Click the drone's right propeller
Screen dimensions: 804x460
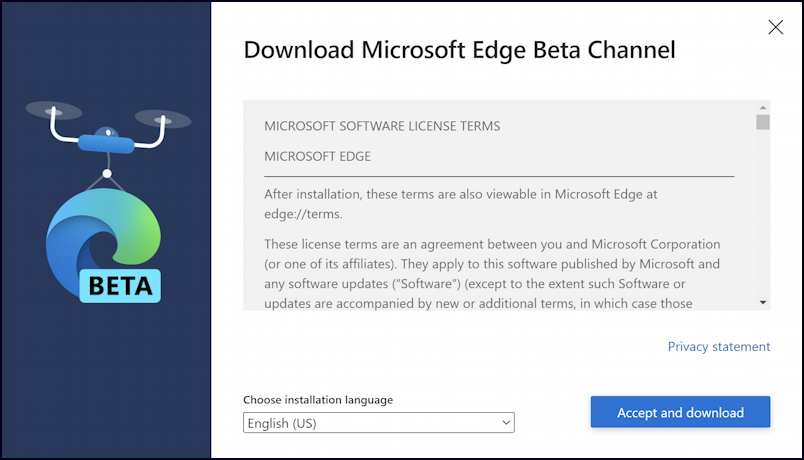(x=163, y=119)
